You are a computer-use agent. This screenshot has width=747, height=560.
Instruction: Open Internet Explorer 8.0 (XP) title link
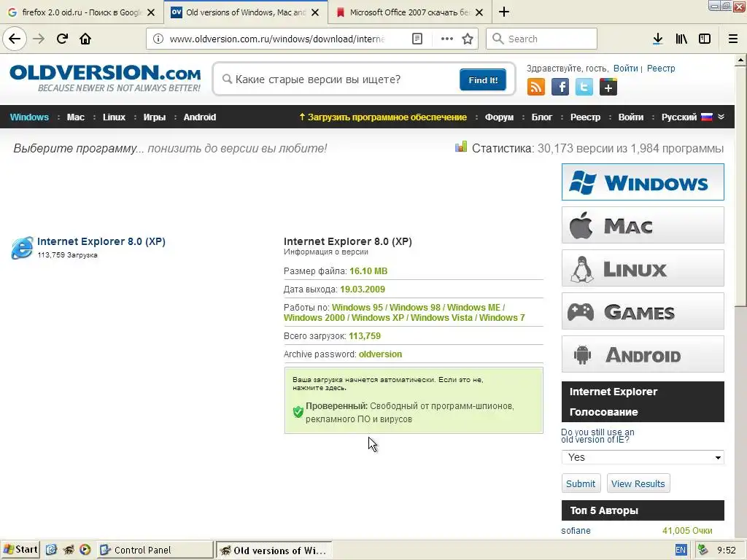point(101,241)
